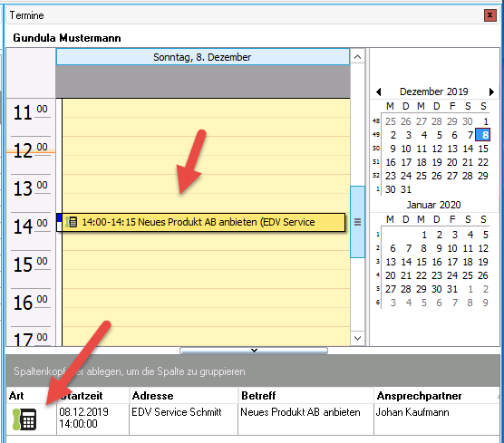Click the phone icon on the 14:00 appointment
The width and height of the screenshot is (504, 443).
[x=71, y=222]
